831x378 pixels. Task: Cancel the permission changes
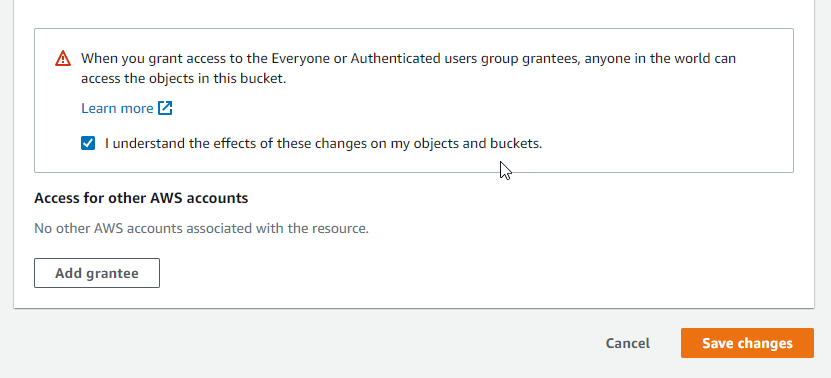click(x=627, y=343)
